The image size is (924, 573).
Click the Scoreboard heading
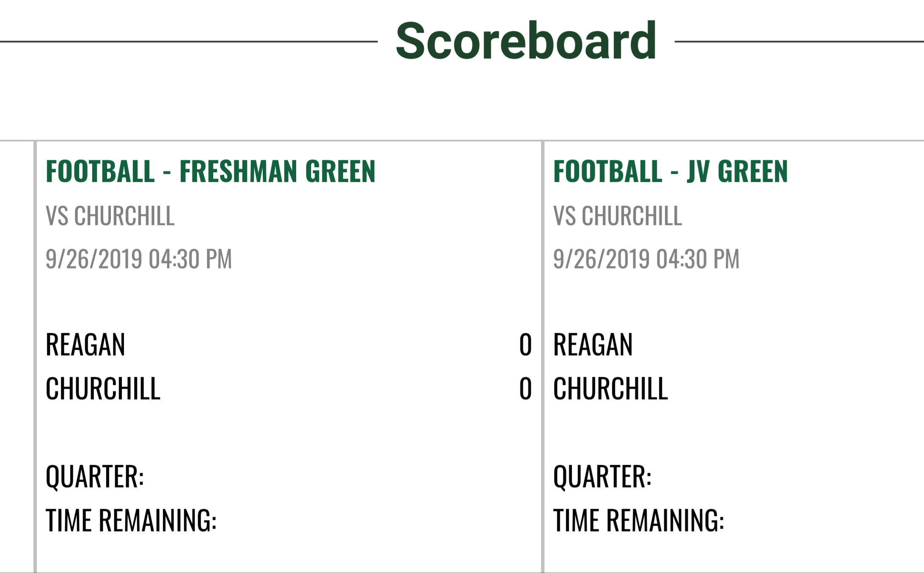click(x=526, y=41)
